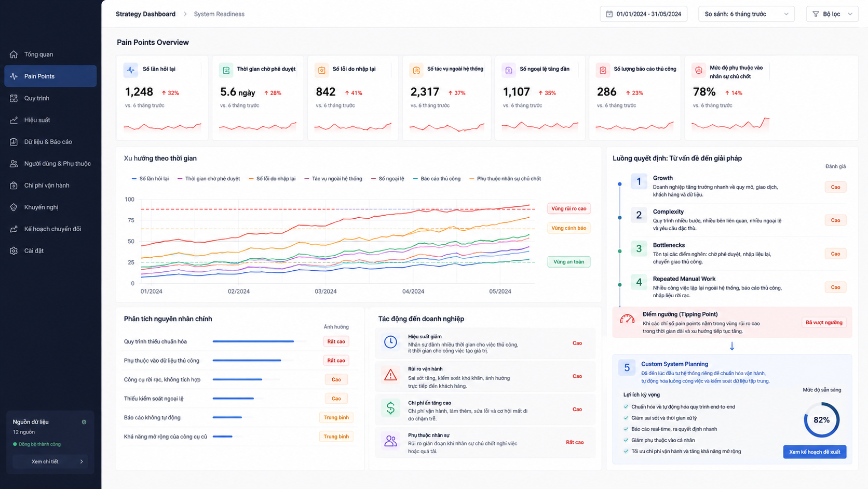Click Xem chi tiết in data source panel
868x489 pixels.
point(50,461)
